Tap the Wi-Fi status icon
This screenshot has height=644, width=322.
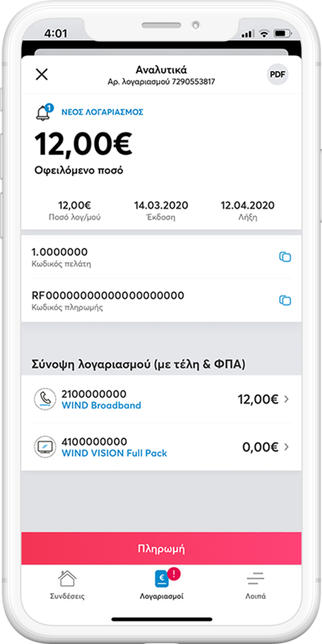click(265, 33)
